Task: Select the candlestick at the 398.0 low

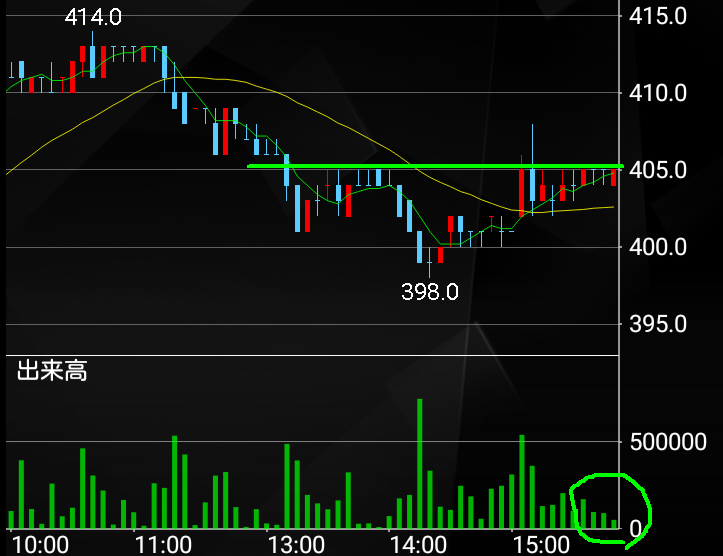Action: [x=430, y=262]
